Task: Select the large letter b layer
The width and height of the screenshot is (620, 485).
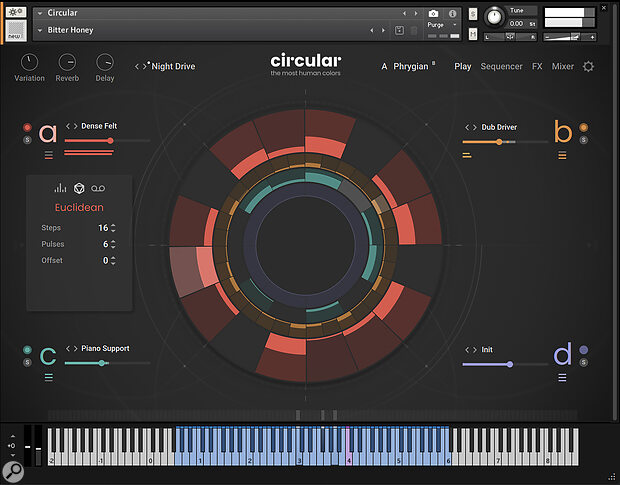Action: [x=563, y=132]
